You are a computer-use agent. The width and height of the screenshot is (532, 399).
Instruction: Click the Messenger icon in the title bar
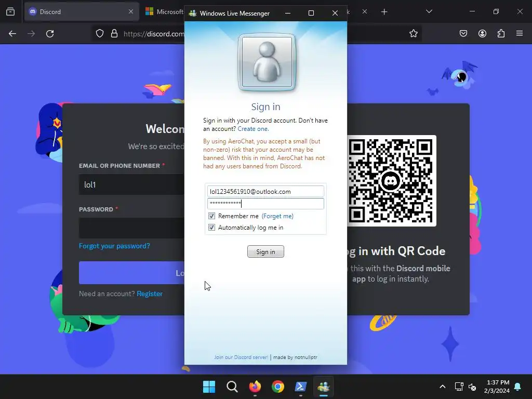click(x=193, y=13)
